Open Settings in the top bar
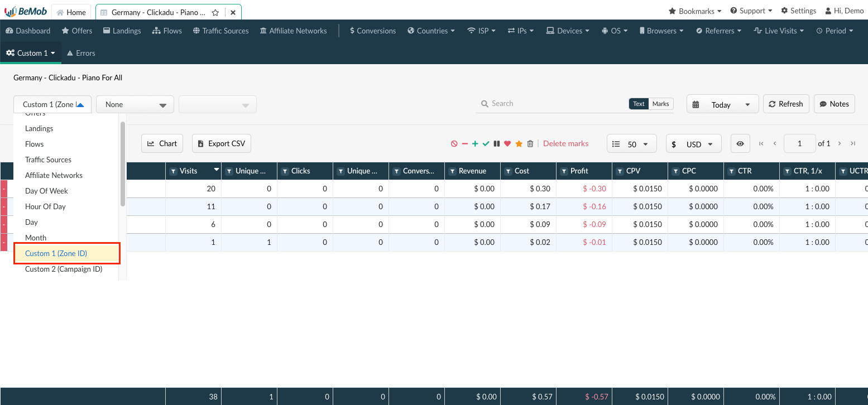Image resolution: width=868 pixels, height=405 pixels. (x=798, y=11)
